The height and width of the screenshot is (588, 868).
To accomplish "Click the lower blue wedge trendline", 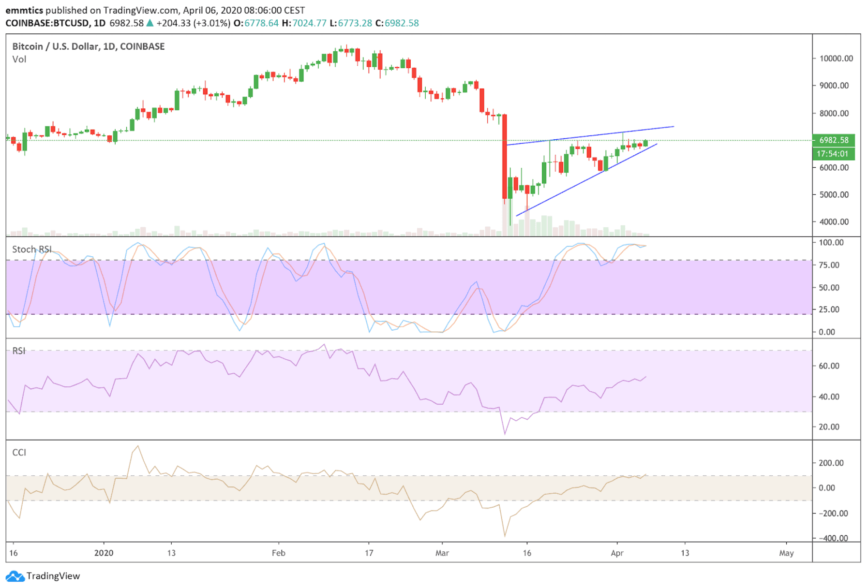I will (x=586, y=180).
